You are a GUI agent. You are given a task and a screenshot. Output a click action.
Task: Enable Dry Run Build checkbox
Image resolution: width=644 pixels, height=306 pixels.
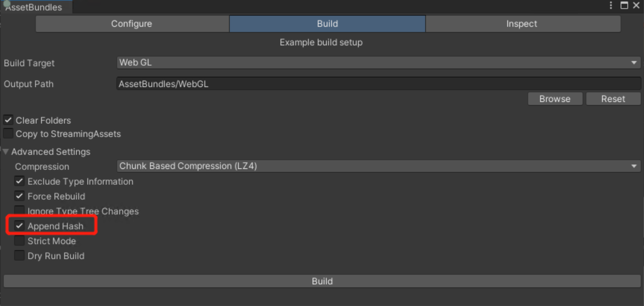[x=19, y=256]
